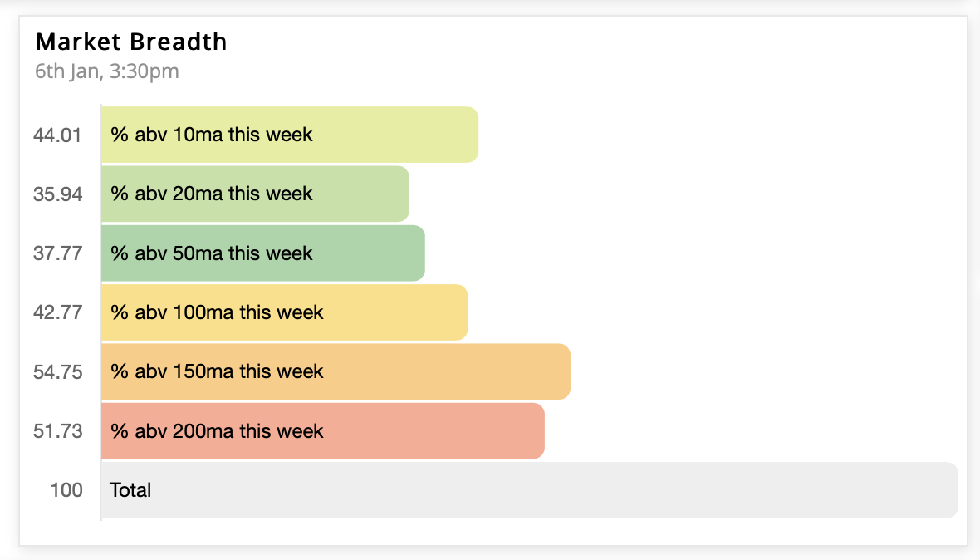
Task: Click the '% abv 10ma this week' text
Action: (211, 135)
